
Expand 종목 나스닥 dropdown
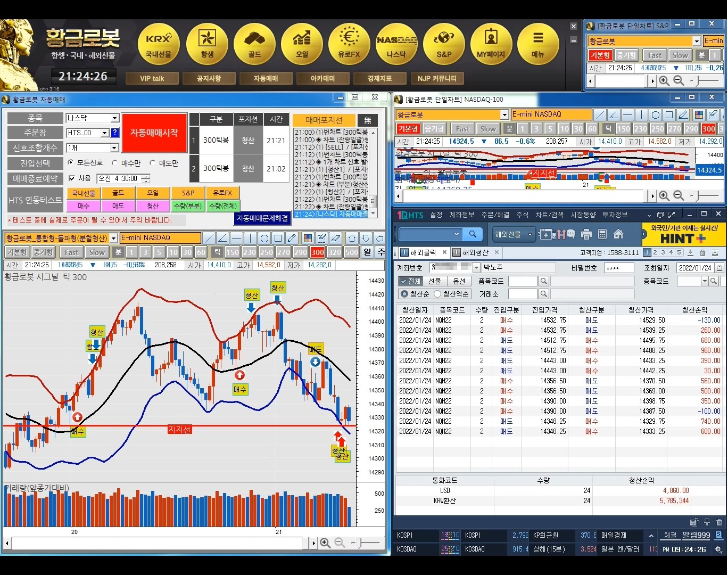(x=114, y=118)
